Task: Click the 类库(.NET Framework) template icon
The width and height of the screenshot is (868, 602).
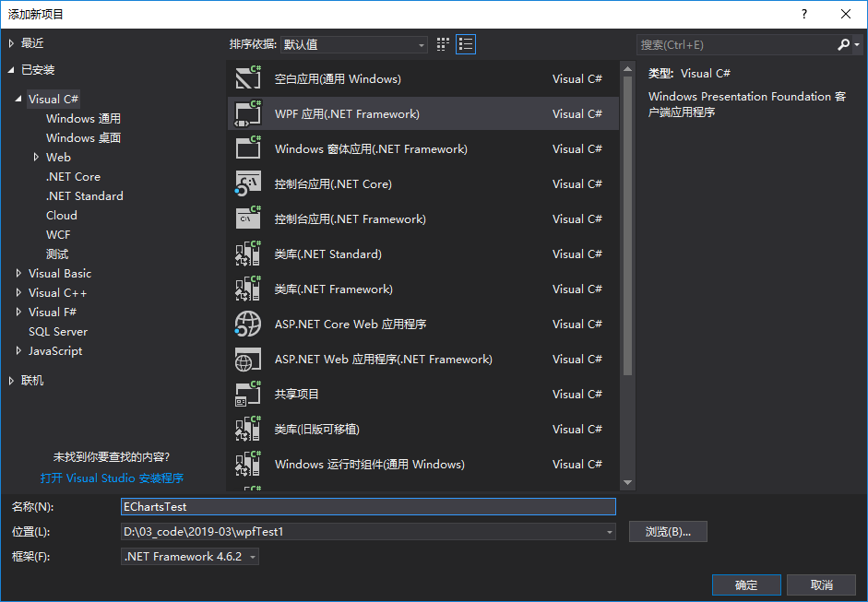Action: (248, 289)
